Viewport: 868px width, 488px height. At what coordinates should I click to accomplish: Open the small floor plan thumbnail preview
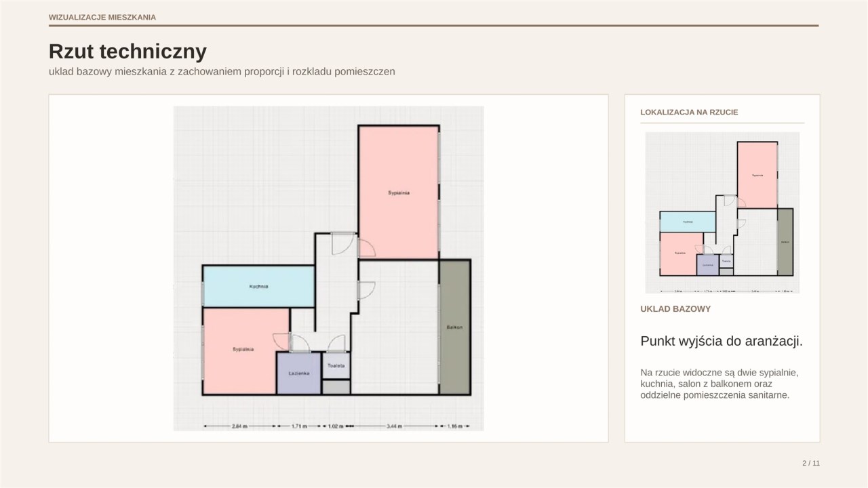(722, 213)
